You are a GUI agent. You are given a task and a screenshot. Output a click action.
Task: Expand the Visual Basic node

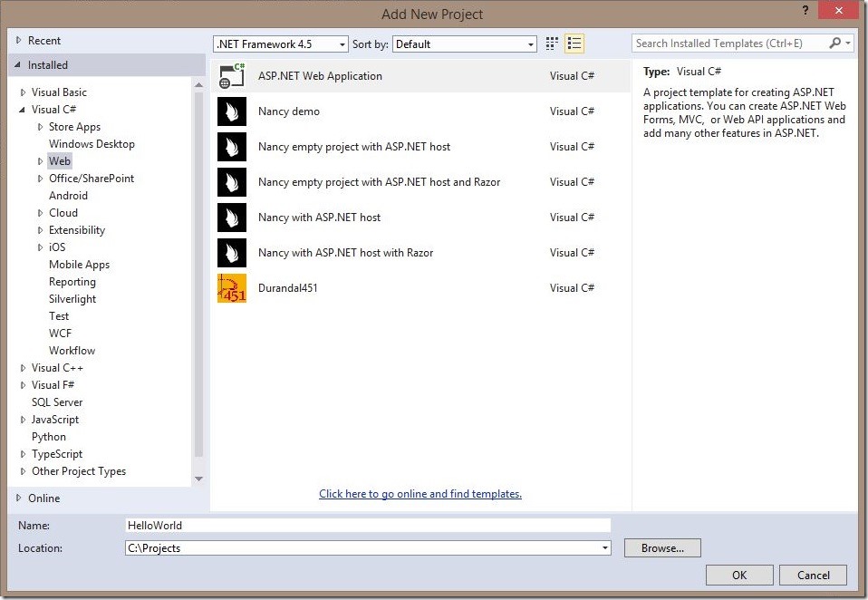click(23, 92)
